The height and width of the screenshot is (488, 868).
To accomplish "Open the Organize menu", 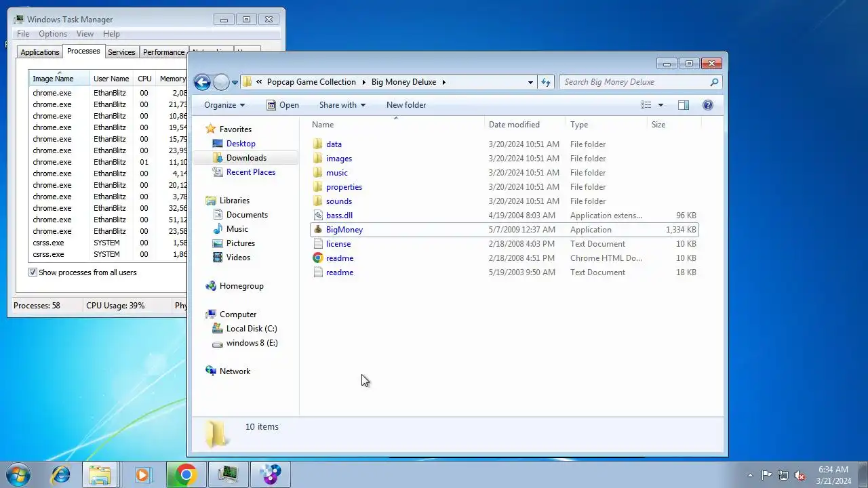I will 224,105.
